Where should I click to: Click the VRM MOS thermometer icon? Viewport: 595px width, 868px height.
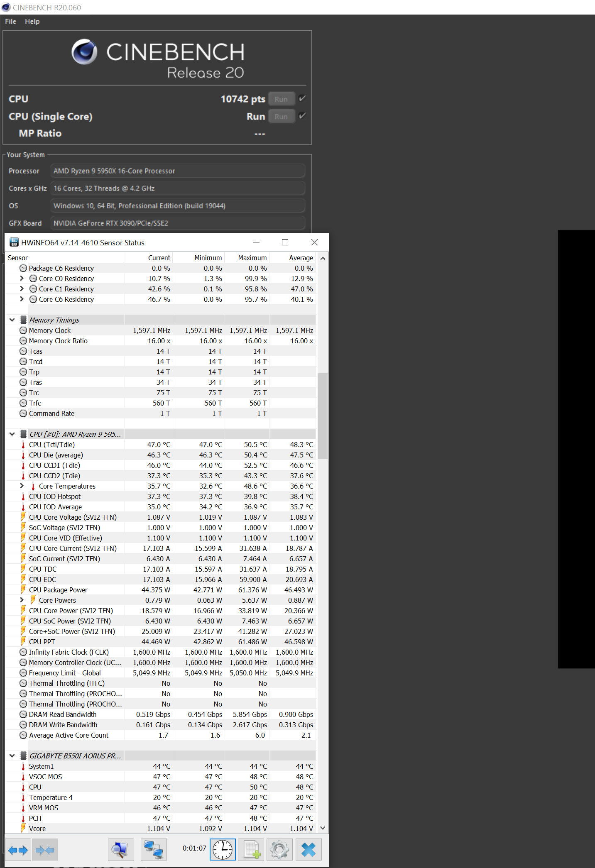(23, 808)
